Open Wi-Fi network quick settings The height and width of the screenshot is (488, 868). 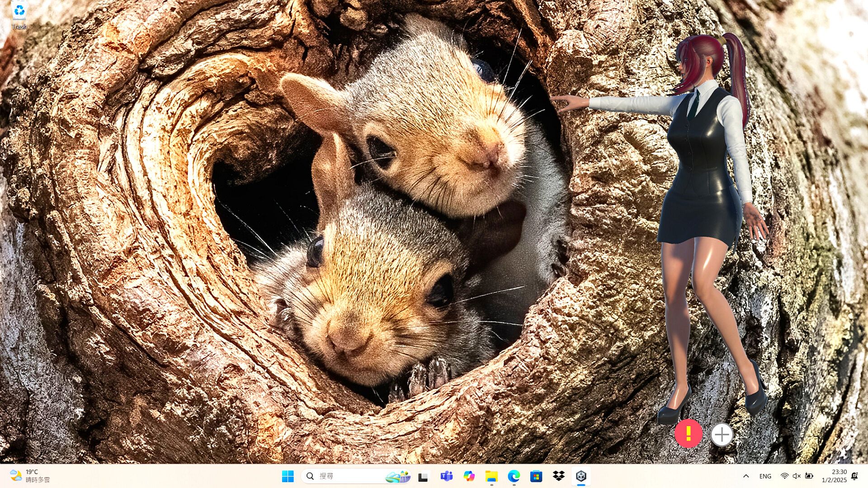tap(784, 476)
